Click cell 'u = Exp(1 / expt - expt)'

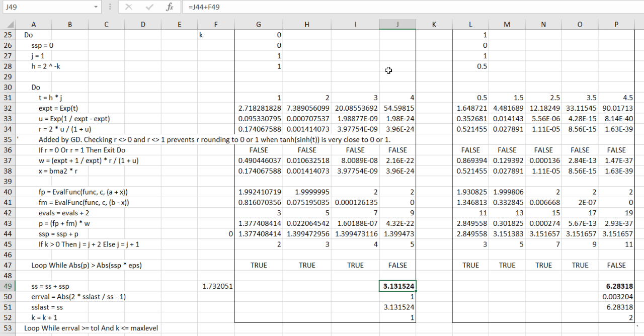[74, 119]
